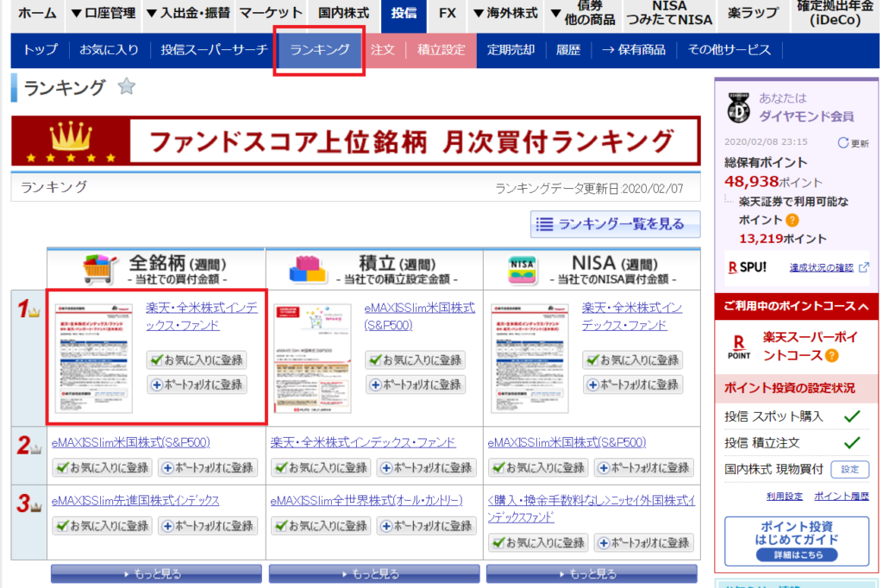Add NISA rank 3 ニッセイ fund to お気に入り
This screenshot has height=588, width=883.
538,543
